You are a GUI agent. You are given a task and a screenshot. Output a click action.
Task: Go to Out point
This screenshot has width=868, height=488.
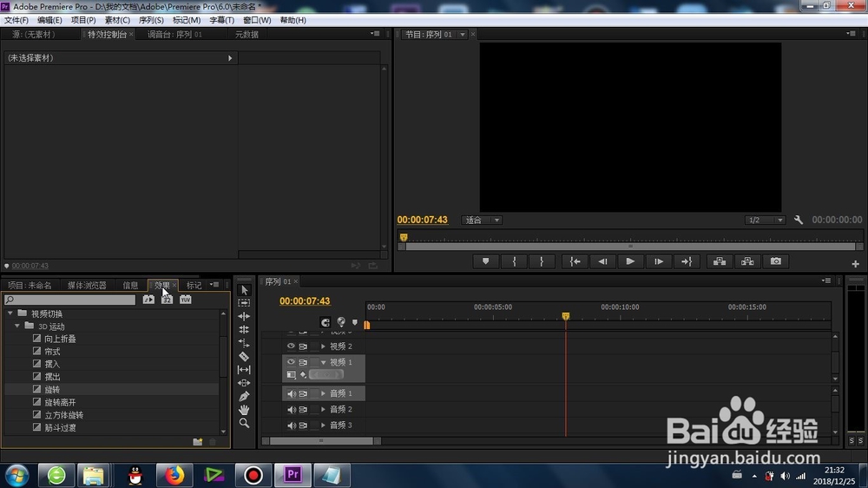687,261
